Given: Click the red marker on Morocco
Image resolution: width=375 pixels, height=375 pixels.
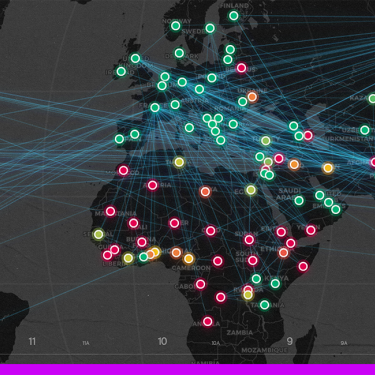Looking at the screenshot, I should click(124, 171).
